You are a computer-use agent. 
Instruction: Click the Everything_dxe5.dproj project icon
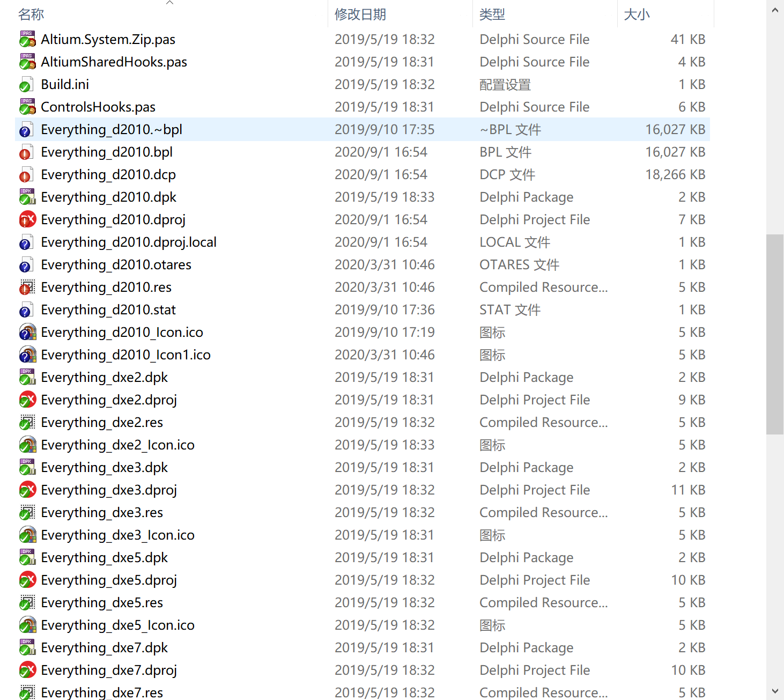(27, 580)
